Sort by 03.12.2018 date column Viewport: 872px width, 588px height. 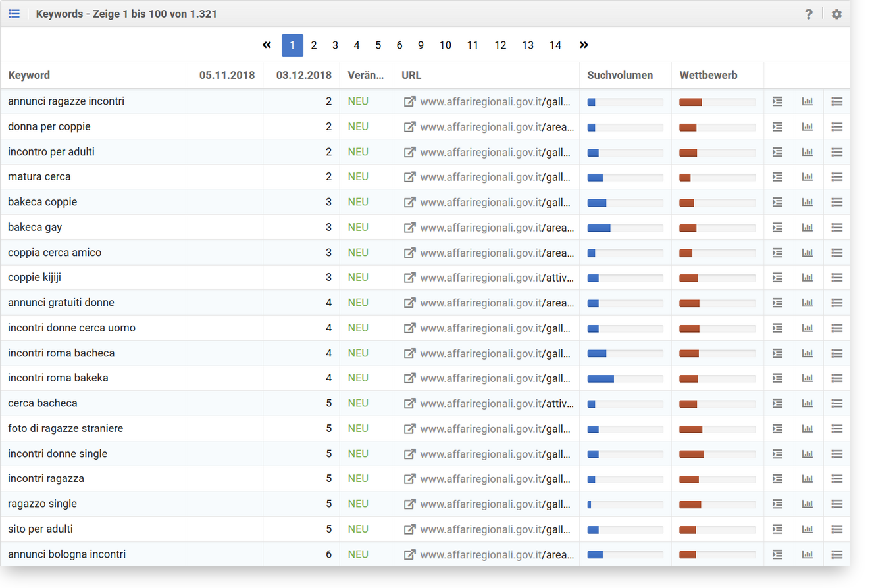click(x=303, y=76)
